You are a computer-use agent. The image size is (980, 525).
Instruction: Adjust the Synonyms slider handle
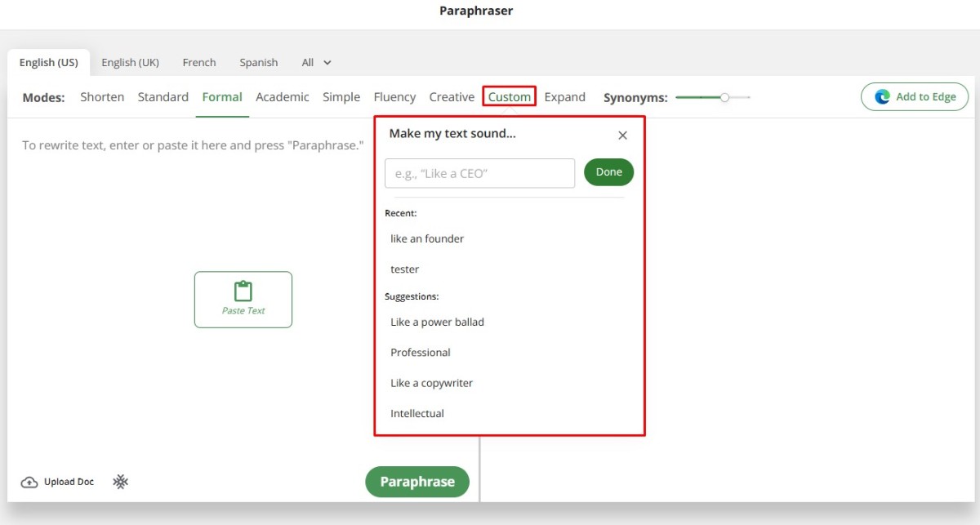(724, 97)
